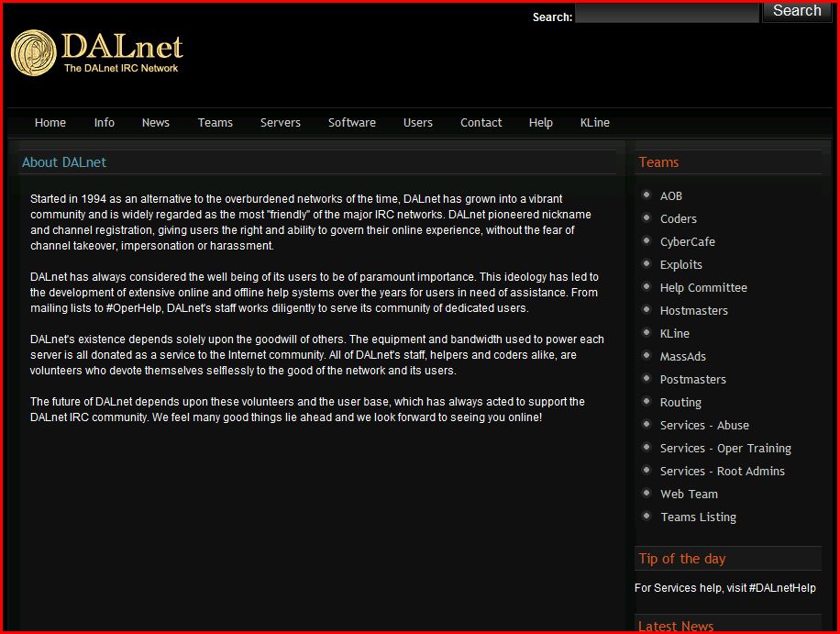Click the bullet icon beside Exploits
The image size is (840, 634).
647,263
